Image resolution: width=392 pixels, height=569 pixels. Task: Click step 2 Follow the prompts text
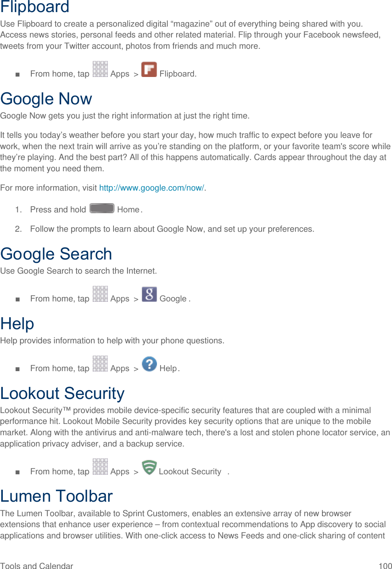[172, 229]
